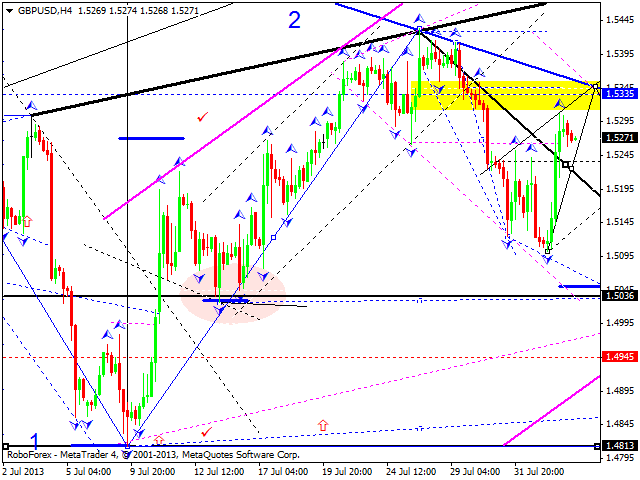Click the black 1.4813 level tag
The height and width of the screenshot is (480, 640).
coord(620,445)
